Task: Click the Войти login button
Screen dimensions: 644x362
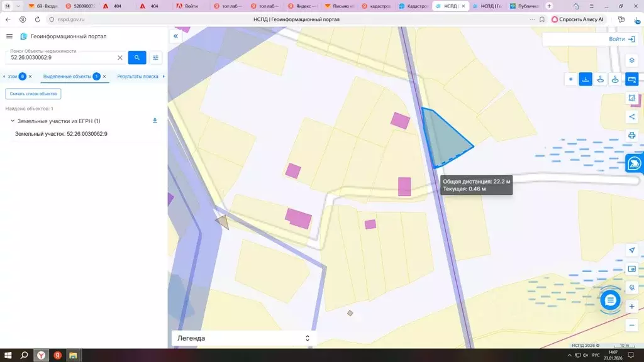Action: (x=622, y=39)
